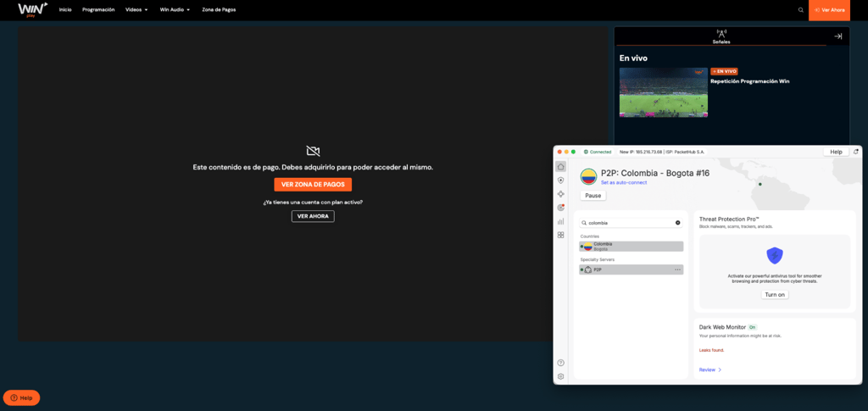Screen dimensions: 868x411
Task: Select the P2P specialty server row
Action: coord(631,270)
